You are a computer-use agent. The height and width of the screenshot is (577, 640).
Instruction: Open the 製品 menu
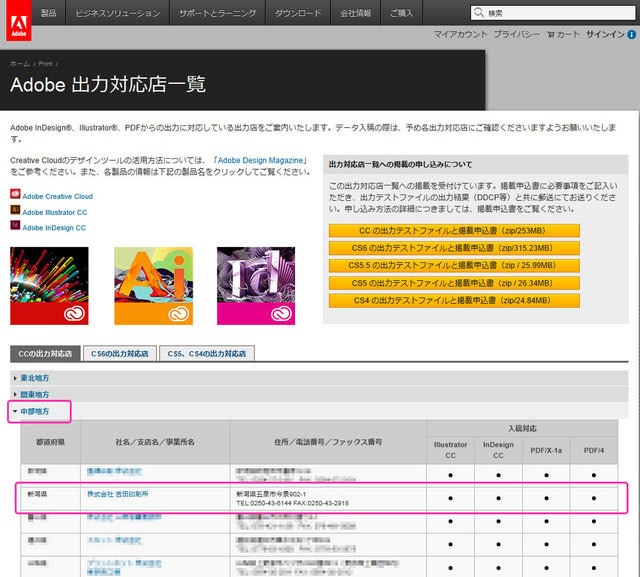click(49, 13)
